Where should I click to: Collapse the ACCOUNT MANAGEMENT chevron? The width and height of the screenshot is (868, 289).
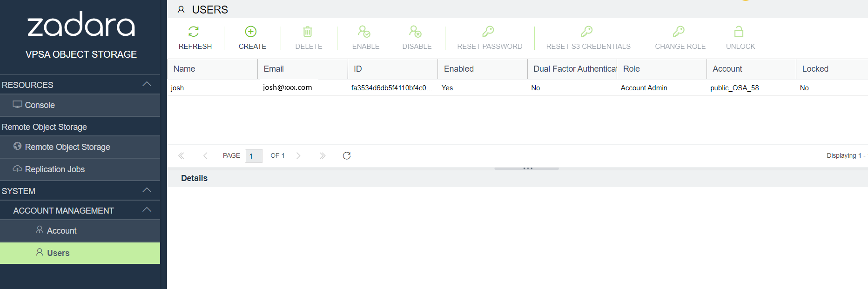point(147,210)
